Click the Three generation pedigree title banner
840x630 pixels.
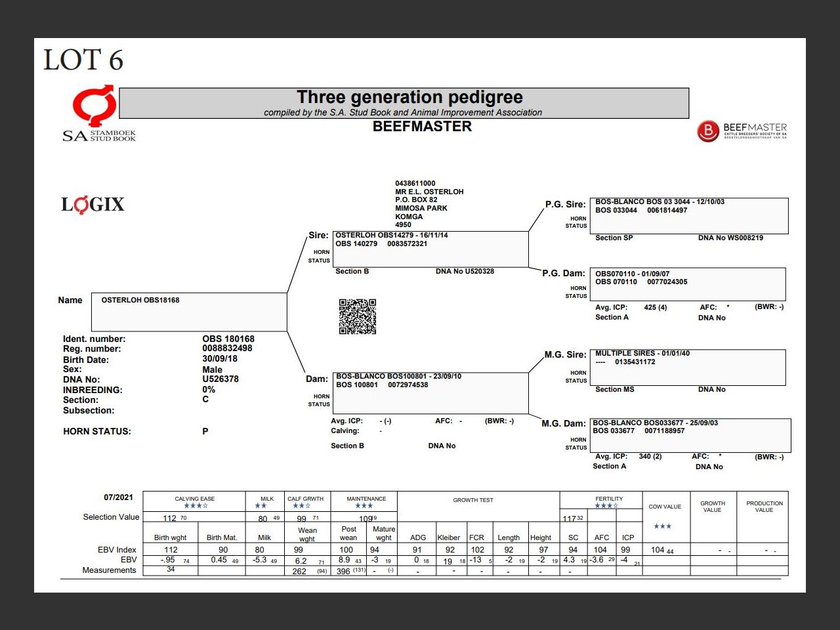404,103
